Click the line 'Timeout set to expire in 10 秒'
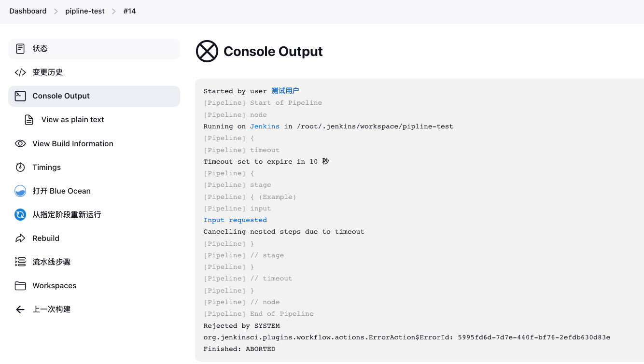 pyautogui.click(x=266, y=162)
